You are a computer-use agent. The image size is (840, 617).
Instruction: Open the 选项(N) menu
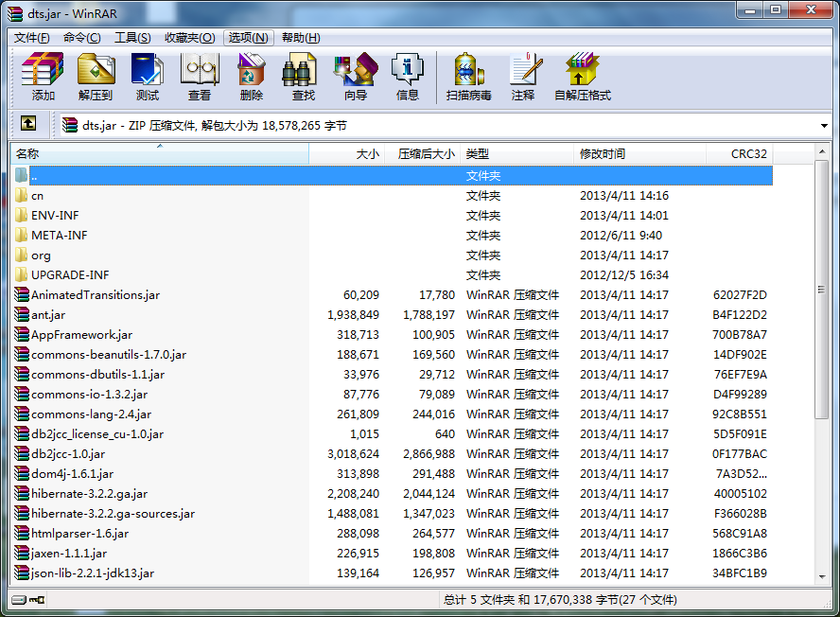249,38
